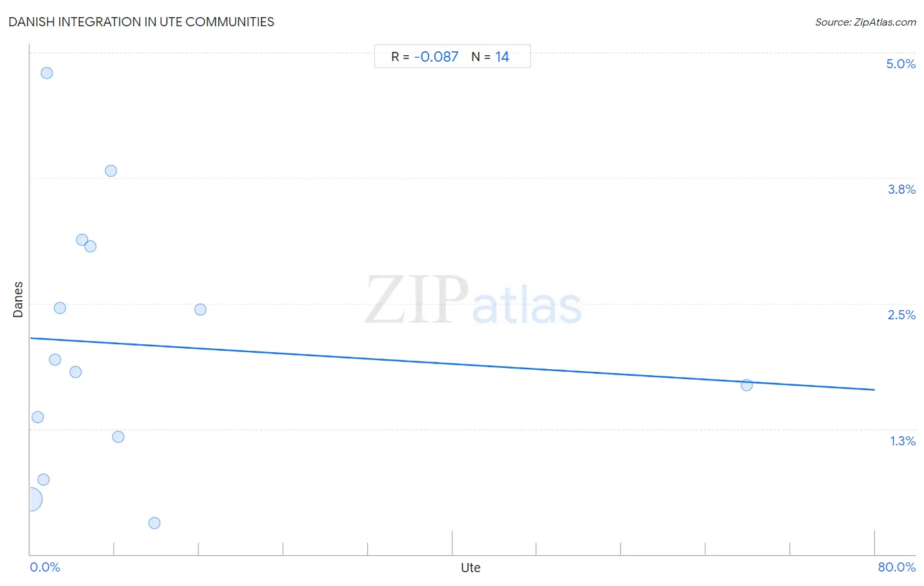Click the ZIPatlas watermark logo
This screenshot has height=586, width=924.
tap(473, 300)
